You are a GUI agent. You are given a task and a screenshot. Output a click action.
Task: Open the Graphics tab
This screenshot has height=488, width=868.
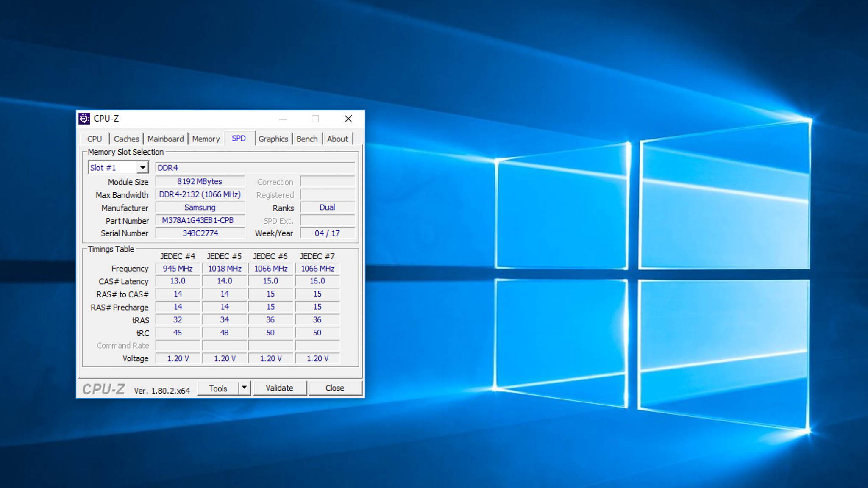coord(273,139)
